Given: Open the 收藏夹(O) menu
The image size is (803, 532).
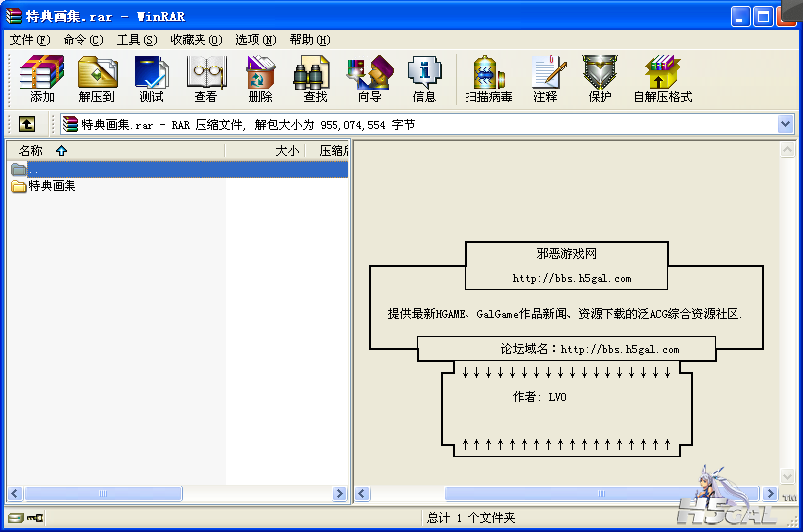Looking at the screenshot, I should point(196,40).
